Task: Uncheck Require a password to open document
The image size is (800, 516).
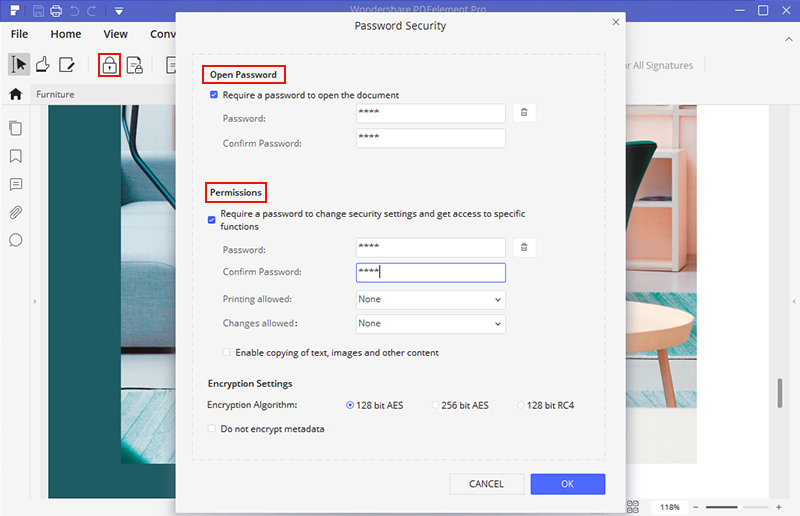Action: point(214,96)
